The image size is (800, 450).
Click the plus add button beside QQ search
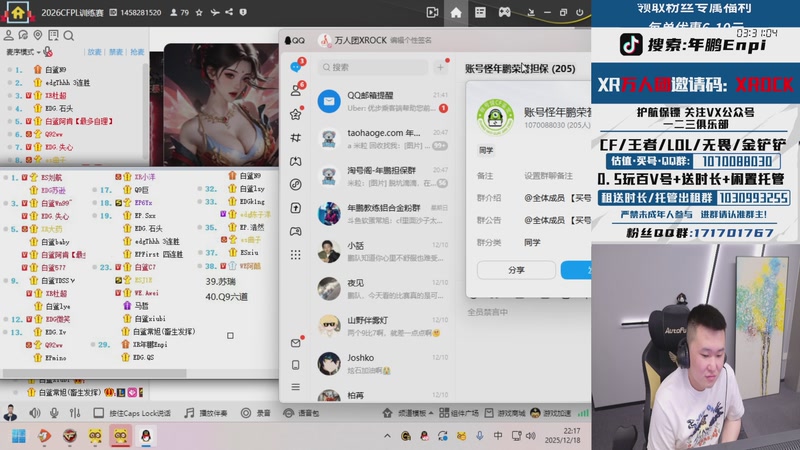coord(440,67)
